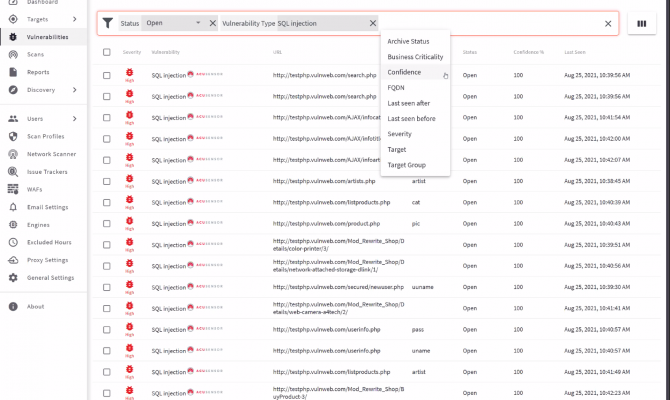
Task: Open the Issue Trackers icon
Action: [13, 172]
